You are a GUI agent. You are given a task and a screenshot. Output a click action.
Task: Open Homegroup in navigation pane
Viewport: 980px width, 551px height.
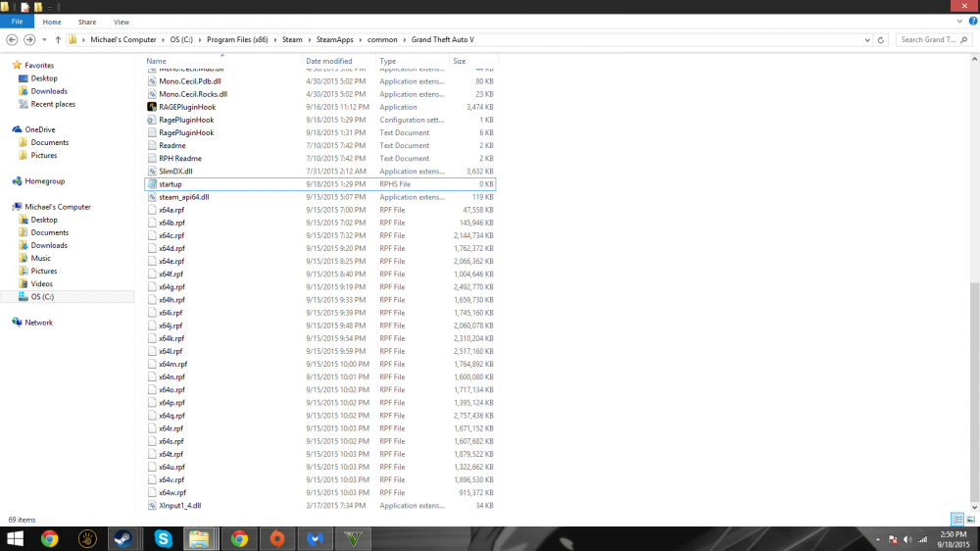pos(44,180)
